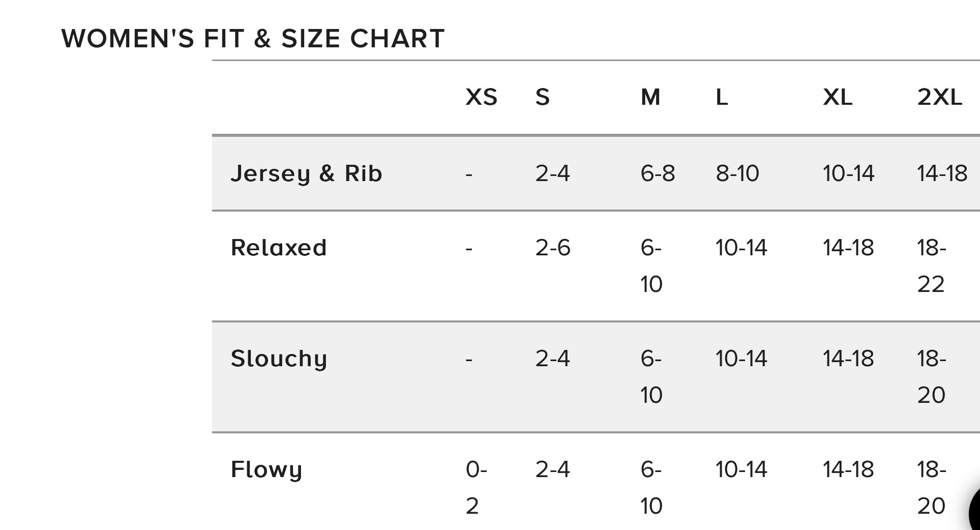Click the Women's Fit & Size Chart heading
The width and height of the screenshot is (980, 530).
click(253, 39)
